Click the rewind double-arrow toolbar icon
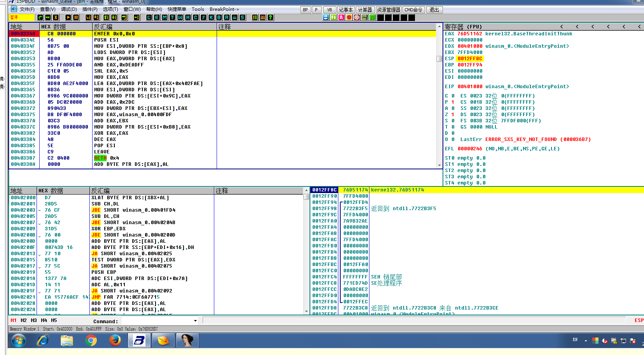The image size is (644, 355). [48, 17]
